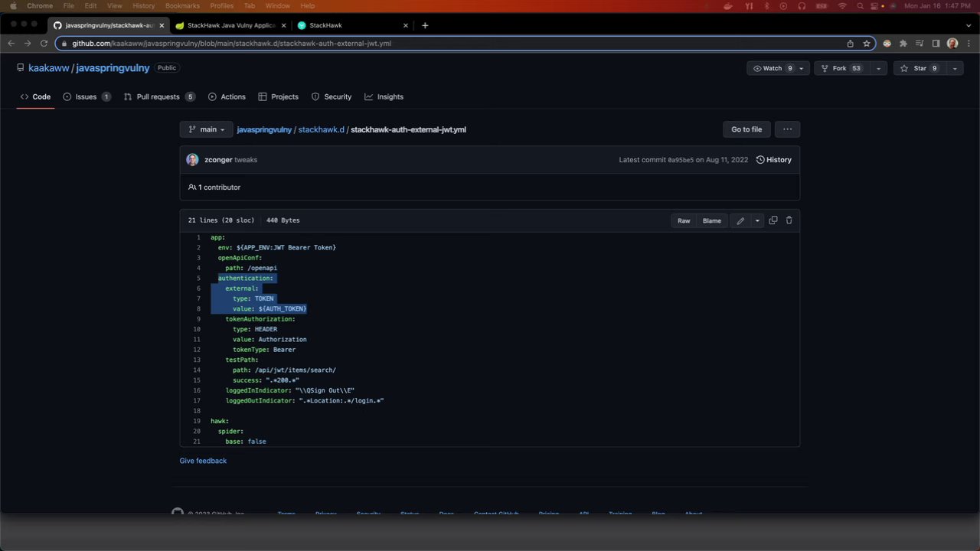This screenshot has width=980, height=551.
Task: Open the kaakaww owner link
Action: (x=49, y=68)
